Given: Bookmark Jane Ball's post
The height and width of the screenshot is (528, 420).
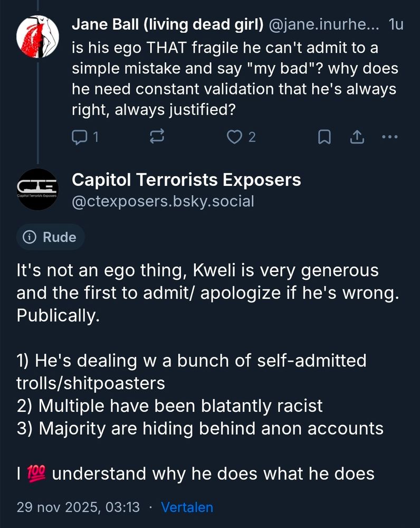Looking at the screenshot, I should click(x=324, y=137).
